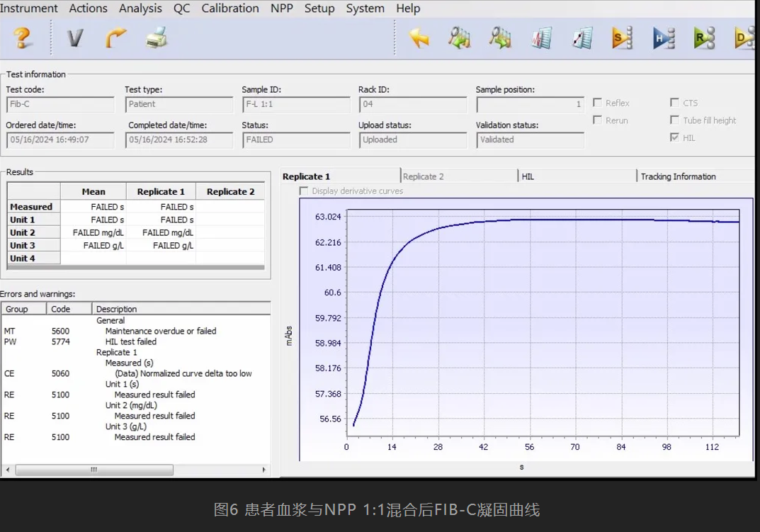The width and height of the screenshot is (760, 532).
Task: Click the Description column header
Action: click(x=181, y=309)
